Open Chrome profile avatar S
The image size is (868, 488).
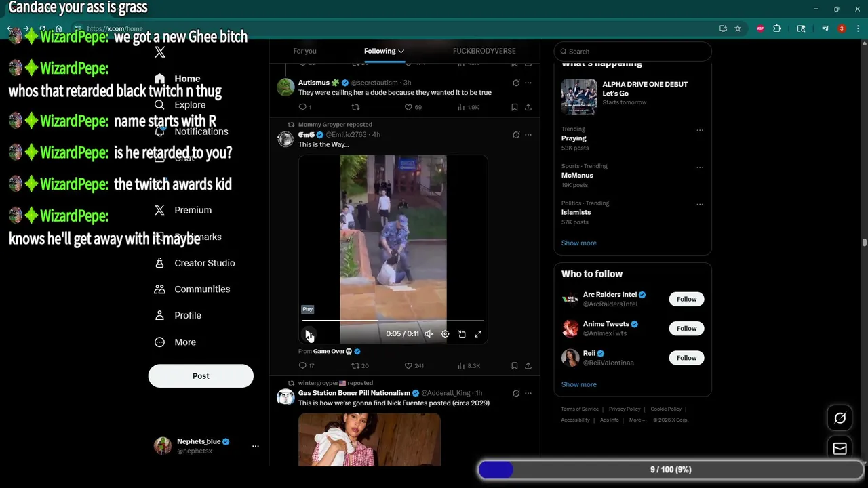(x=842, y=28)
